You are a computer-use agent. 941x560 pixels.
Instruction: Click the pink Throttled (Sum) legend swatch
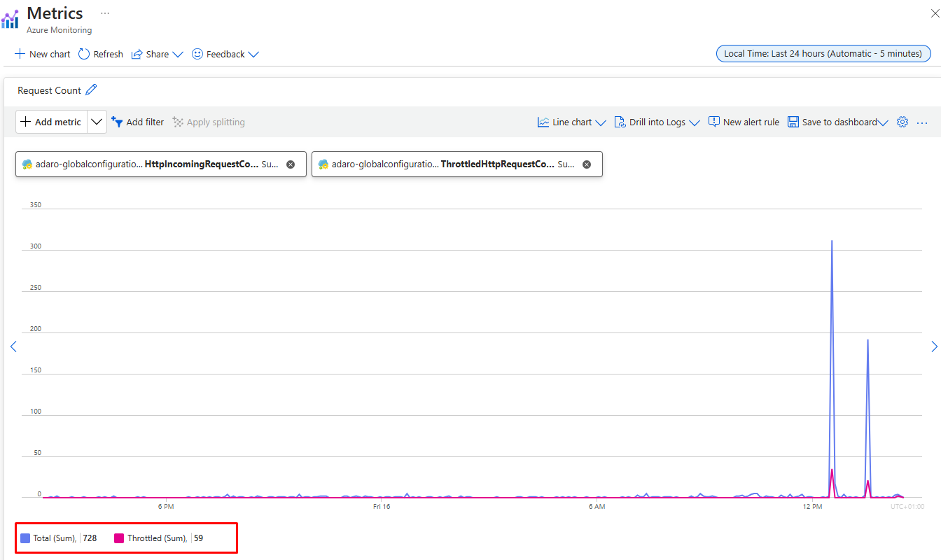[x=119, y=538]
